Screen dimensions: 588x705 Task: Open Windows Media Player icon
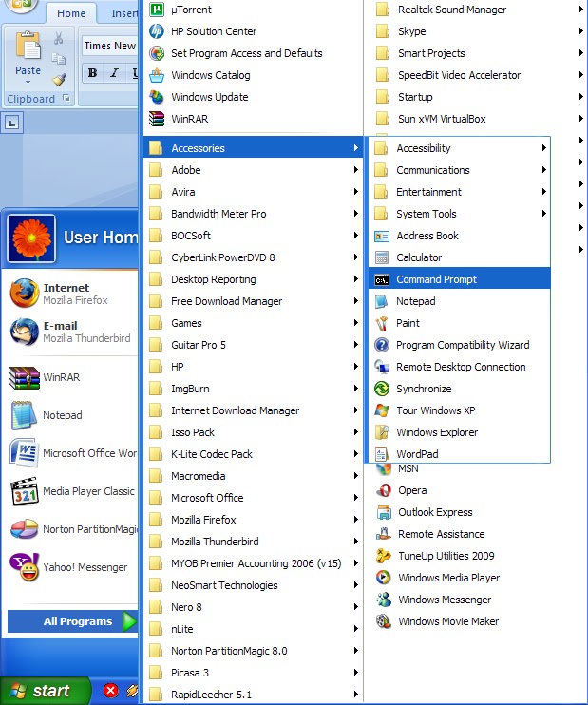[384, 578]
